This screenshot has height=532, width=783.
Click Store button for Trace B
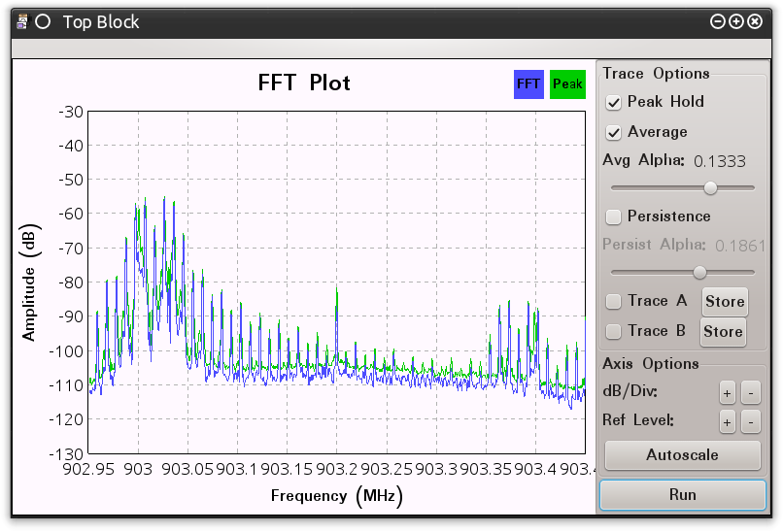pyautogui.click(x=723, y=331)
